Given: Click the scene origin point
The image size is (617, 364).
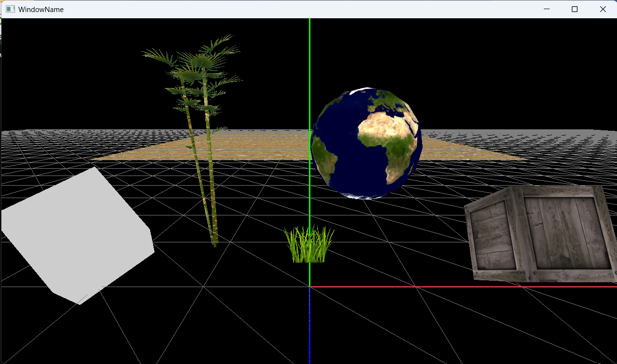Looking at the screenshot, I should point(309,286).
